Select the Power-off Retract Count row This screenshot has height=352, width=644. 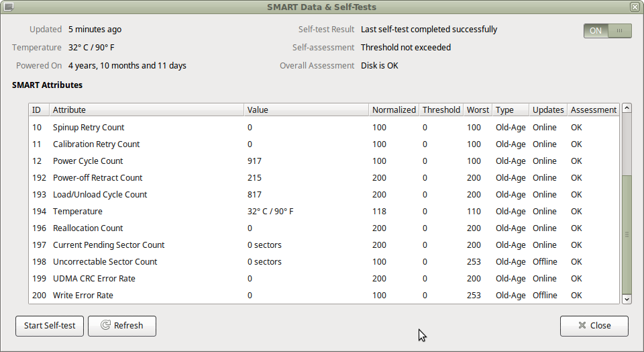tap(323, 178)
